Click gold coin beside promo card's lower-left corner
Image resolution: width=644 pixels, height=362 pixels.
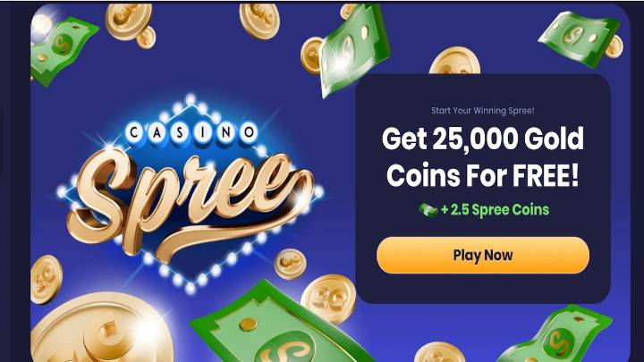[328, 299]
